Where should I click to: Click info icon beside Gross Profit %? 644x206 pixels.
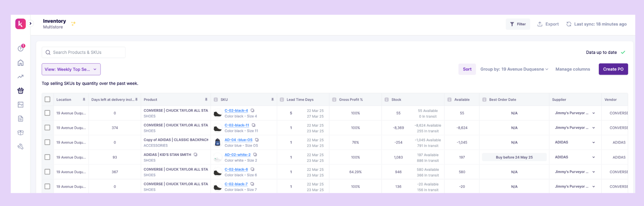(334, 100)
